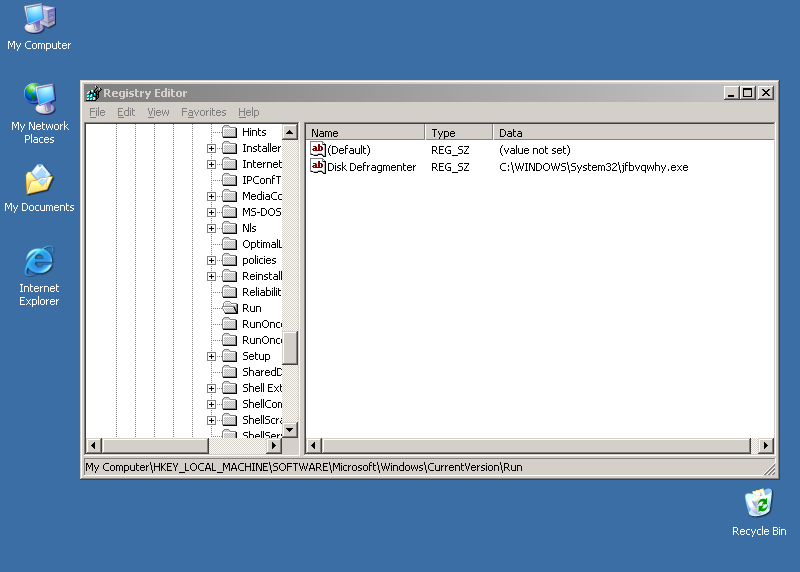Image resolution: width=800 pixels, height=572 pixels.
Task: Click the Hints folder icon
Action: [230, 132]
